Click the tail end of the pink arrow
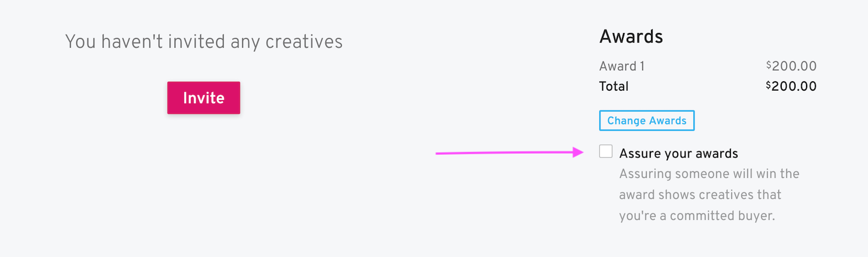This screenshot has width=868, height=257. 438,153
